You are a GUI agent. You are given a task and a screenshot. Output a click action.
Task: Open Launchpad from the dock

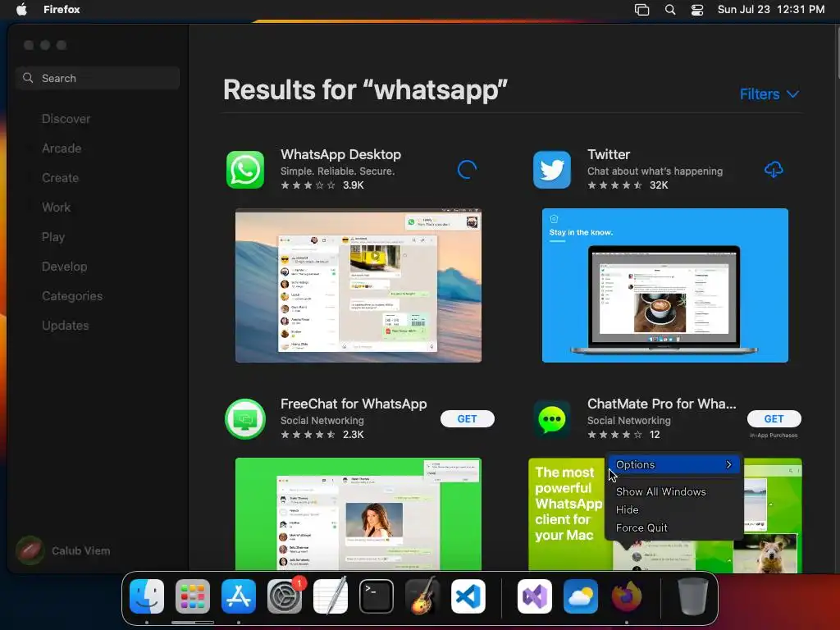[192, 596]
